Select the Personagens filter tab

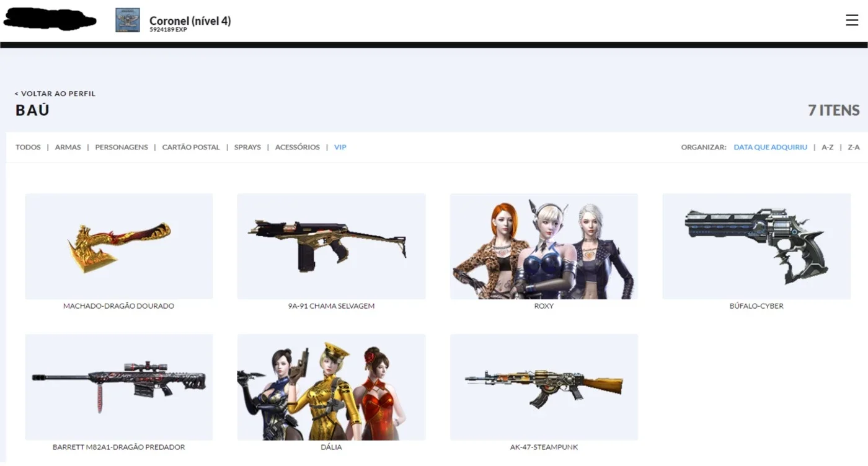(122, 147)
